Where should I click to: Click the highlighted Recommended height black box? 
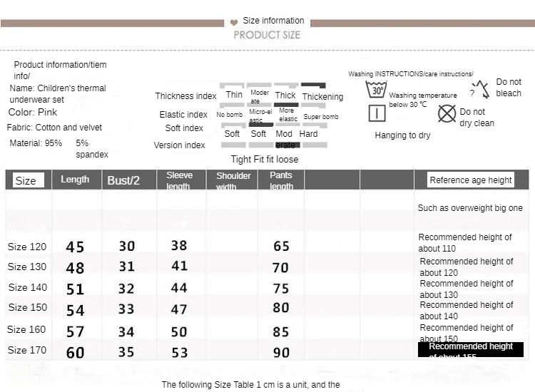click(471, 350)
